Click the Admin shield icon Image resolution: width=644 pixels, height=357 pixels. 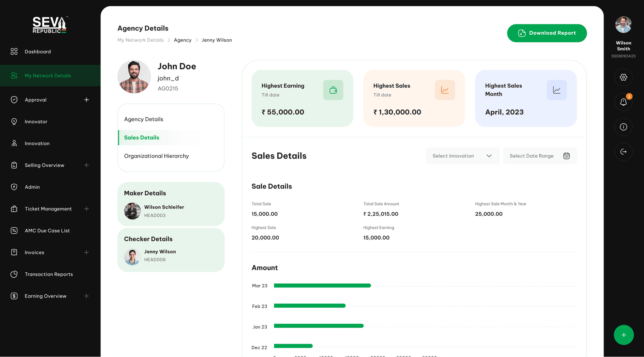coord(14,187)
